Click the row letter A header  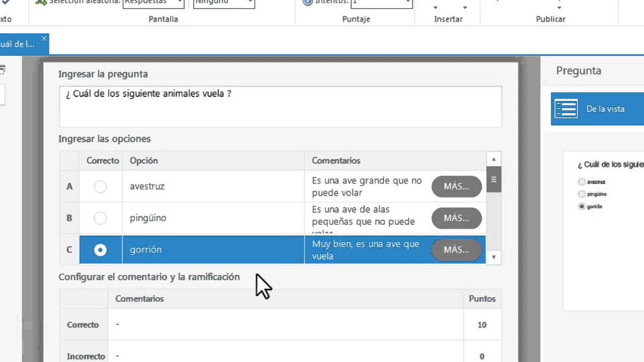(x=69, y=187)
